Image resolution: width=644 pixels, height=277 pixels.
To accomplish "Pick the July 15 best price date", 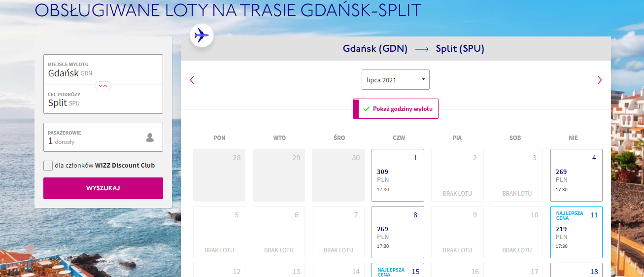I will [x=398, y=270].
